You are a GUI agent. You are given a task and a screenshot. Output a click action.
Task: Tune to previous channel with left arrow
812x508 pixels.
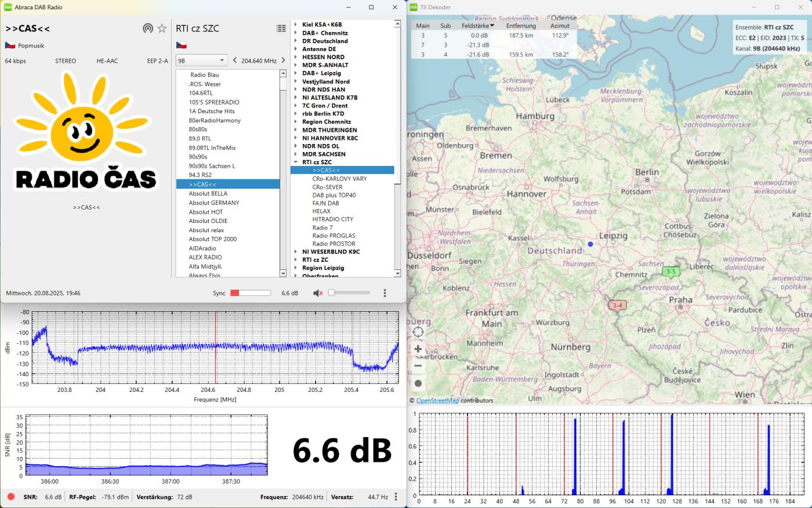[x=234, y=60]
